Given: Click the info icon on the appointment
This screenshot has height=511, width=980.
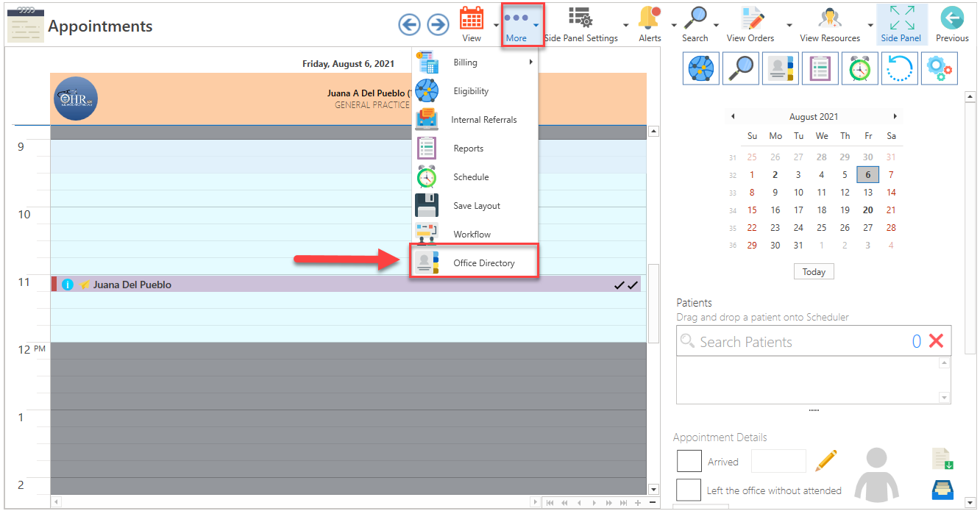Looking at the screenshot, I should pos(68,285).
